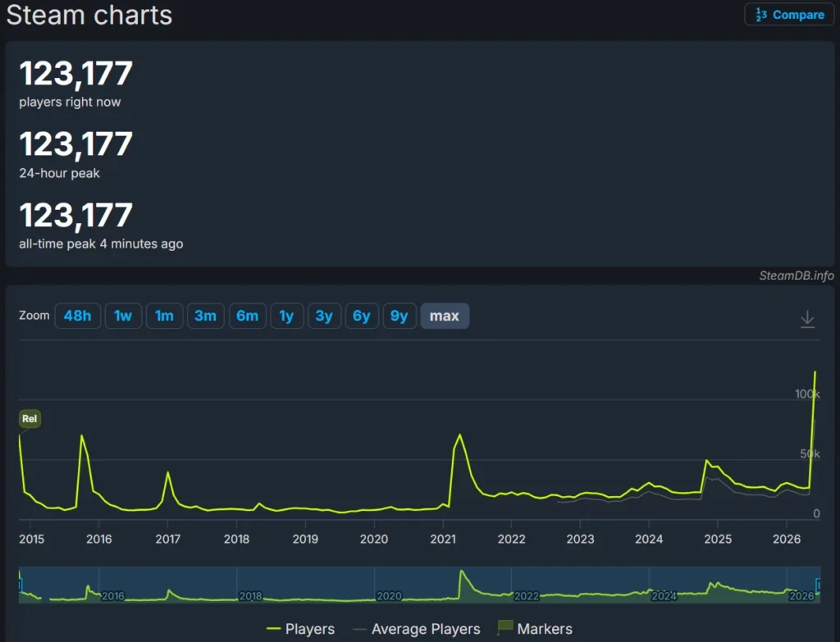Toggle the Markers legend entry
The image size is (840, 642).
[535, 629]
